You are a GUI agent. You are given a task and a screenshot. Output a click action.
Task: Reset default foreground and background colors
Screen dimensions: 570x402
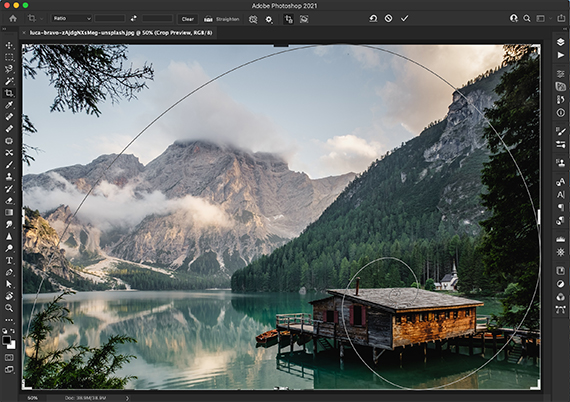point(5,331)
